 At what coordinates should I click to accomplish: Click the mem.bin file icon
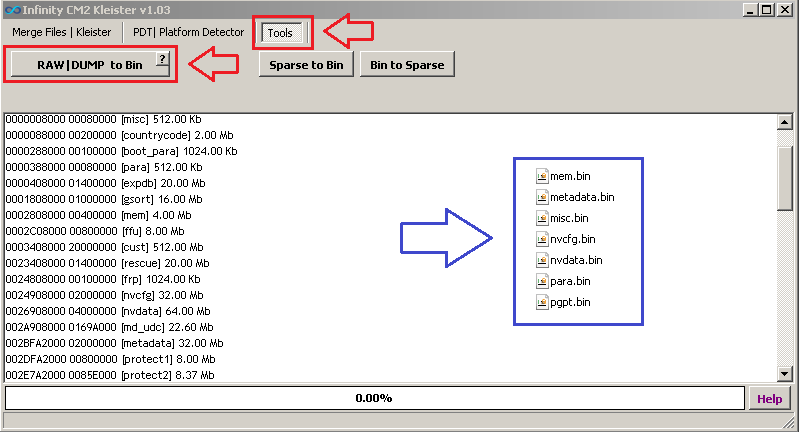pyautogui.click(x=542, y=176)
